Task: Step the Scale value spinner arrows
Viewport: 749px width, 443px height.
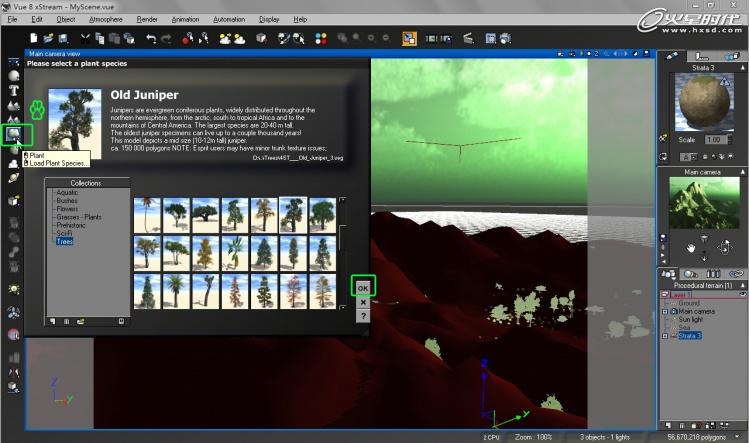Action: 730,140
